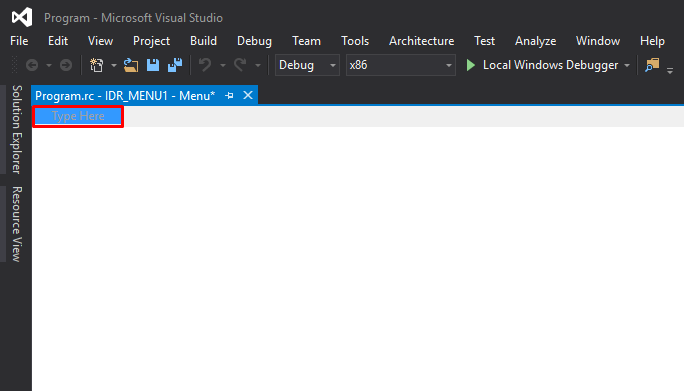Open the Resource View side panel

[x=17, y=224]
